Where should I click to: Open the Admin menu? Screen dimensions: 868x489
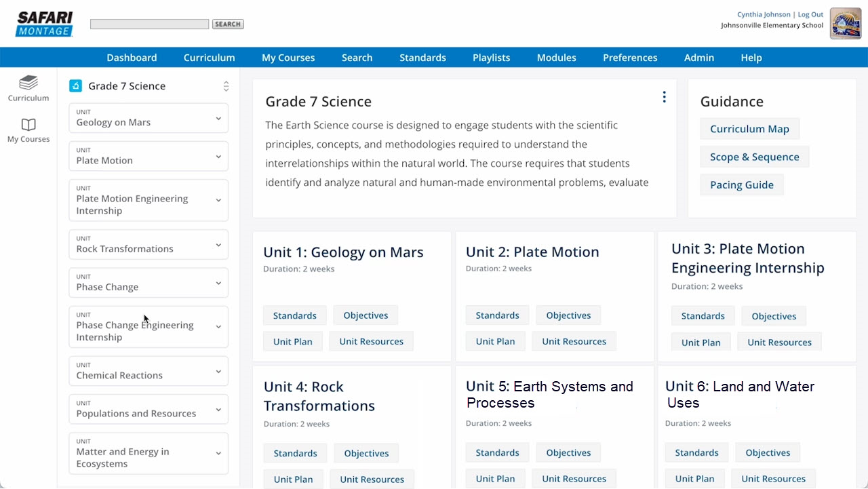(x=698, y=58)
